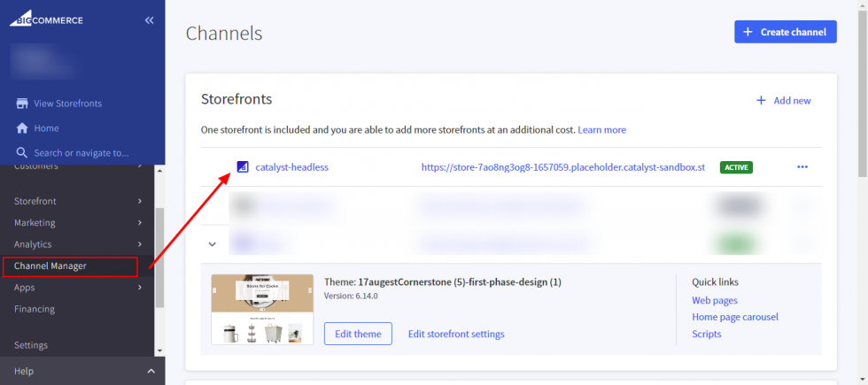Image resolution: width=868 pixels, height=385 pixels.
Task: Collapse the storefront row chevron
Action: click(x=213, y=243)
